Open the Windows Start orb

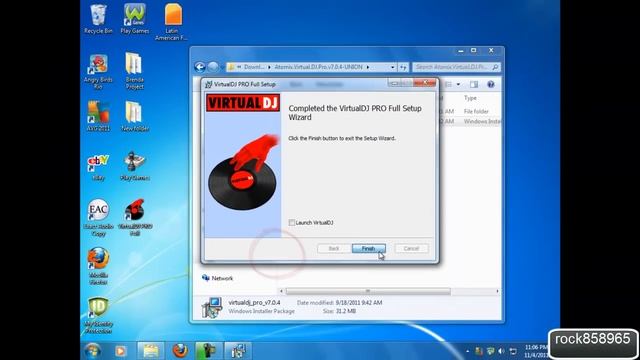click(x=92, y=351)
